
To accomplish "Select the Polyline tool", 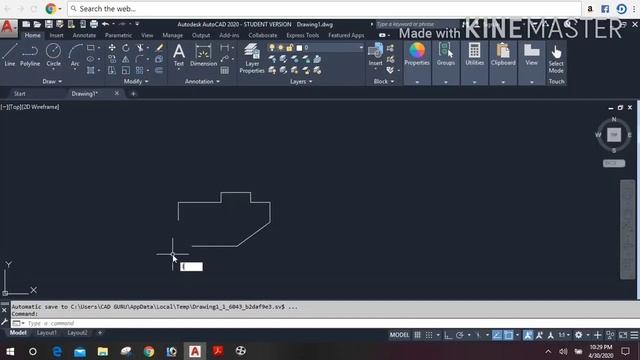I will pos(30,55).
